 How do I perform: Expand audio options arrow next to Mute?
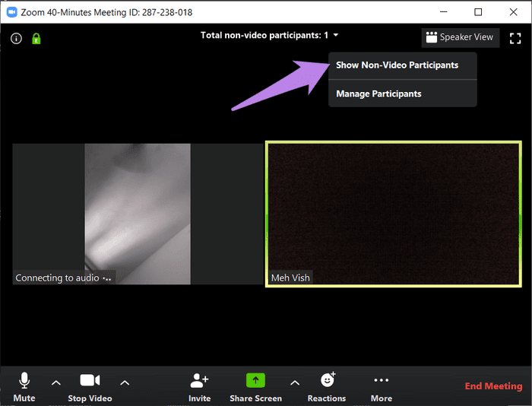(x=55, y=382)
